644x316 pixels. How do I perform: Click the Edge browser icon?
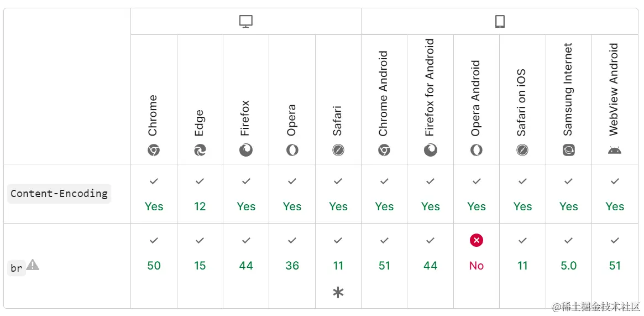(x=200, y=150)
